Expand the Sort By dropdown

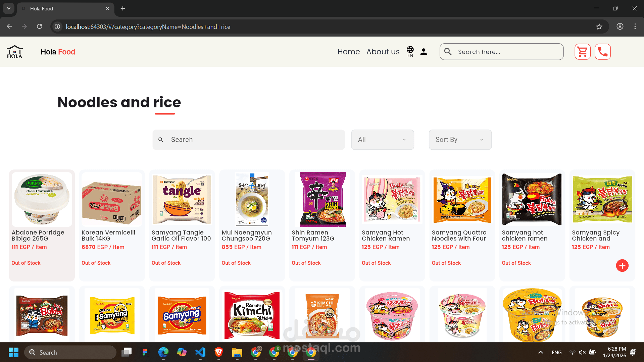tap(460, 140)
